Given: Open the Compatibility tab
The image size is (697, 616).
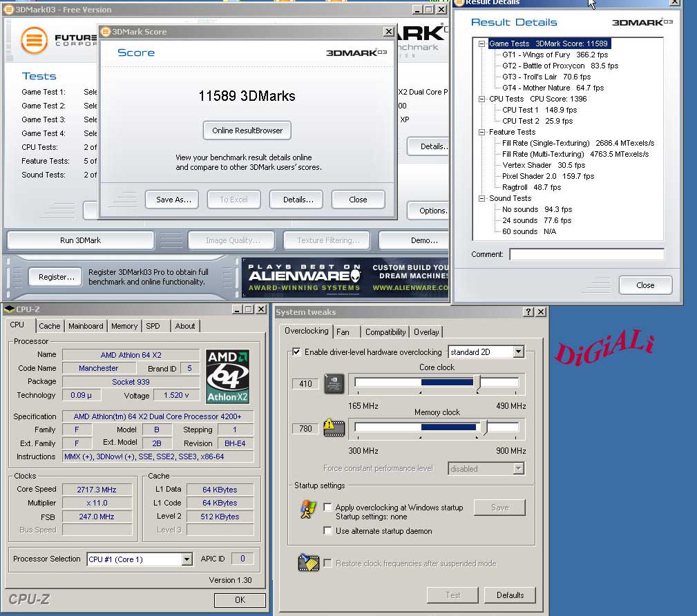Looking at the screenshot, I should [x=385, y=332].
